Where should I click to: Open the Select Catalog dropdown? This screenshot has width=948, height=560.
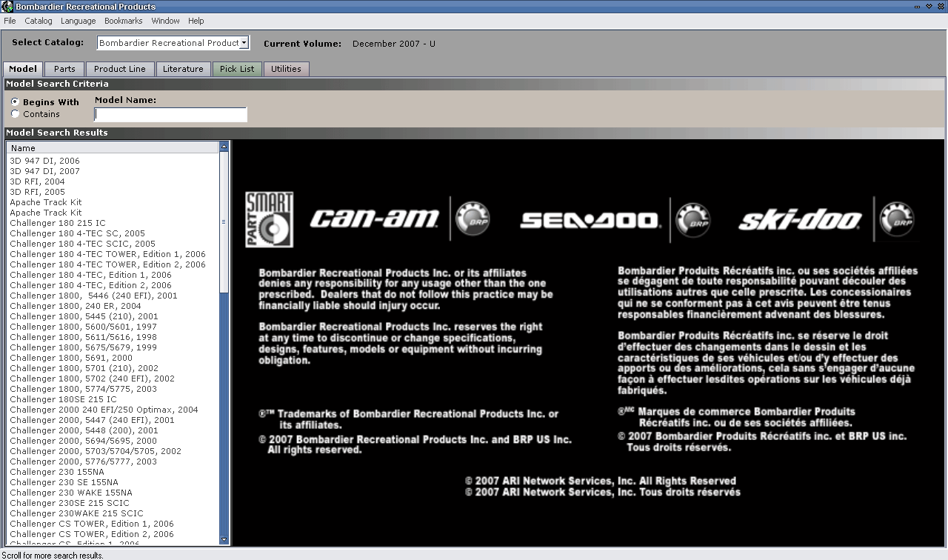click(x=244, y=43)
